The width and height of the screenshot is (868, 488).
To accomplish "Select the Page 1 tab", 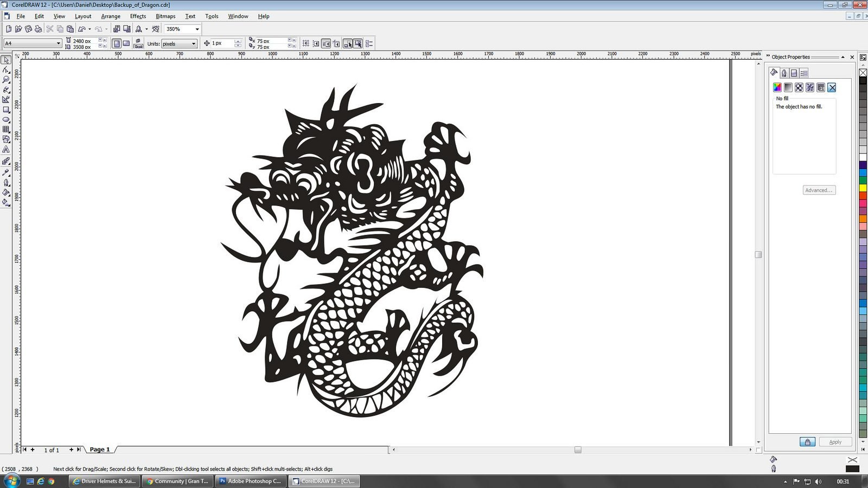I will pos(100,450).
